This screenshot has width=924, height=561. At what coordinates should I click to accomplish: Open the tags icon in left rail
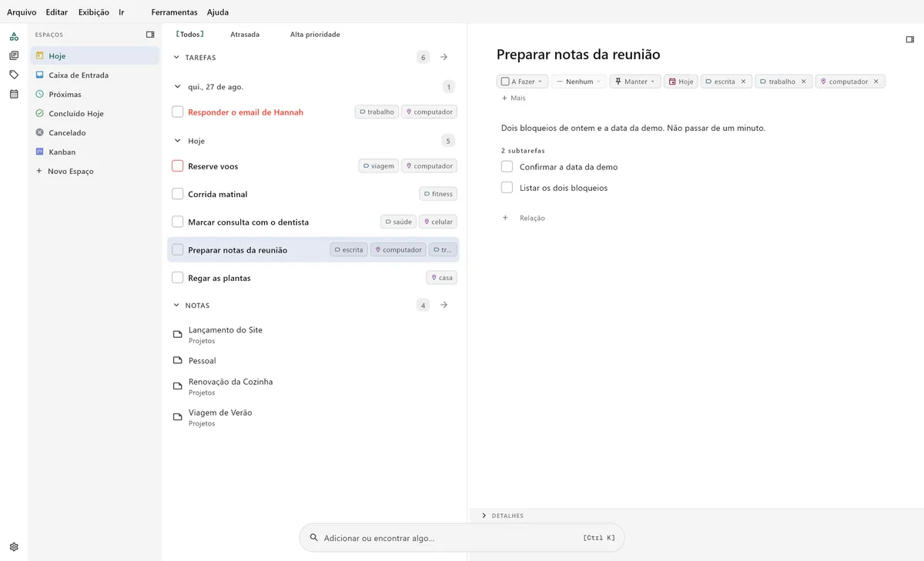14,75
